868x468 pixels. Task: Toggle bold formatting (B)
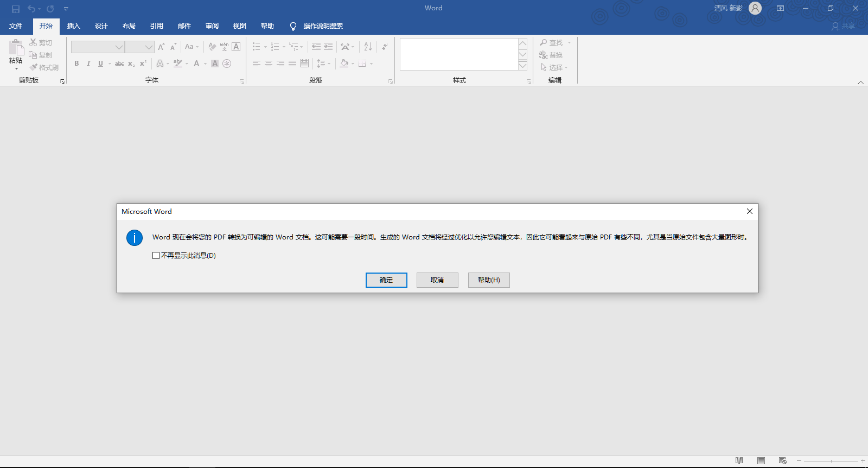(76, 64)
